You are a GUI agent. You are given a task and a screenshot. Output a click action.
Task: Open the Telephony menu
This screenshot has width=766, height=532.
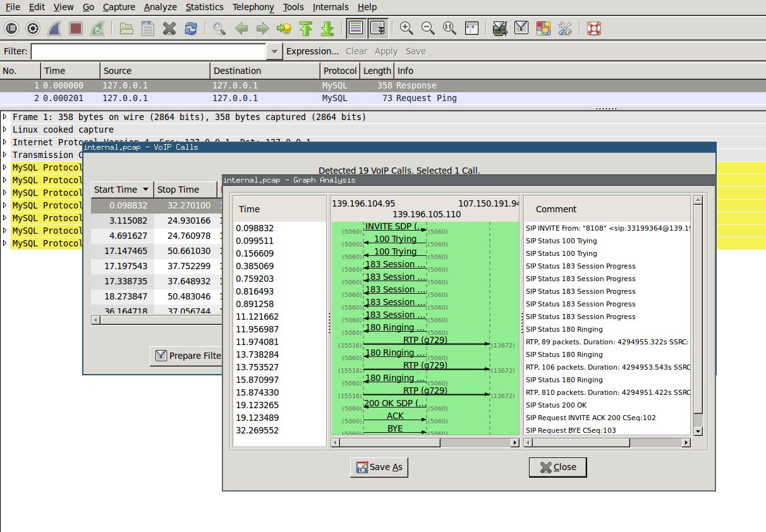(x=253, y=7)
